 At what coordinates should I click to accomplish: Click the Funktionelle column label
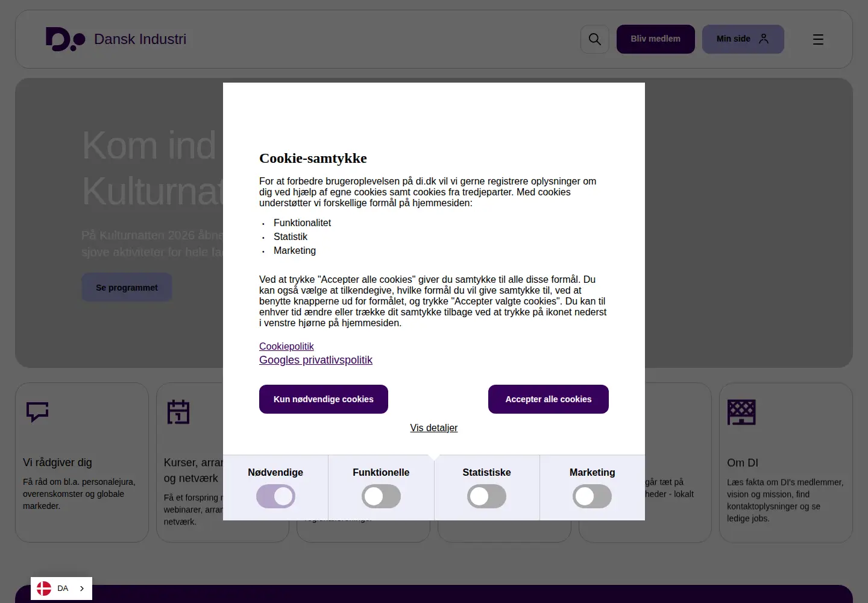click(381, 472)
